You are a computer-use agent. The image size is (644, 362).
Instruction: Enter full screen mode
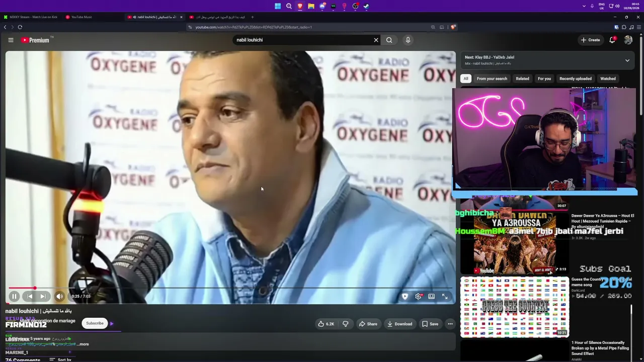tap(445, 296)
